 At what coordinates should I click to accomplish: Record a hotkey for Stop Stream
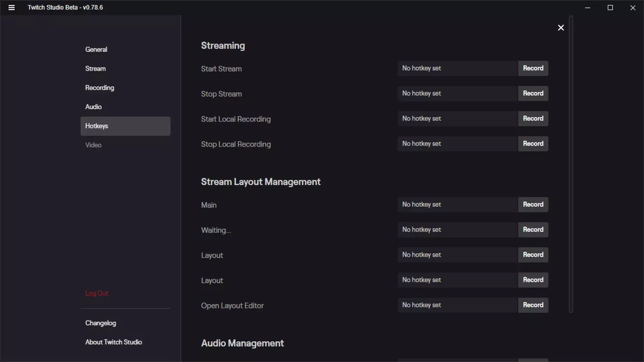tap(533, 94)
